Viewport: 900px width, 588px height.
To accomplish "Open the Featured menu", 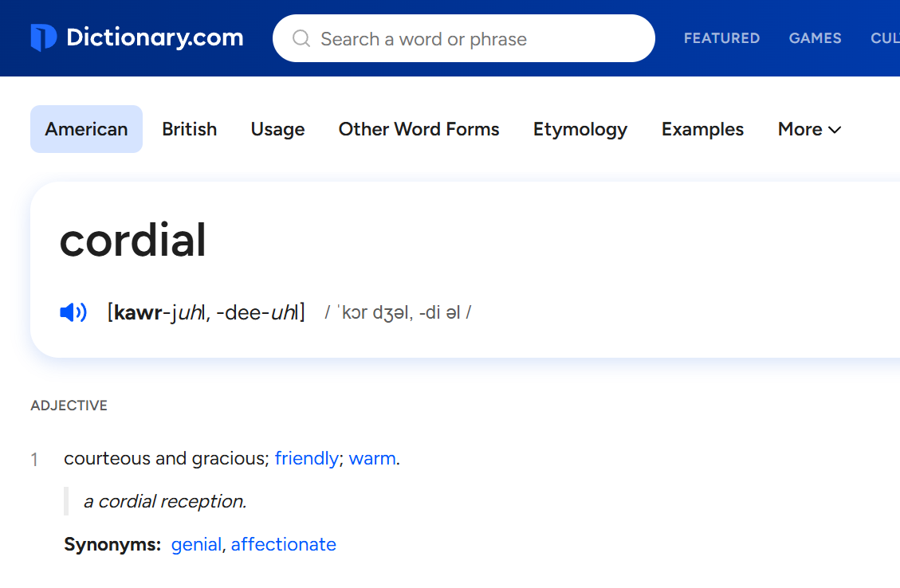I will coord(721,38).
